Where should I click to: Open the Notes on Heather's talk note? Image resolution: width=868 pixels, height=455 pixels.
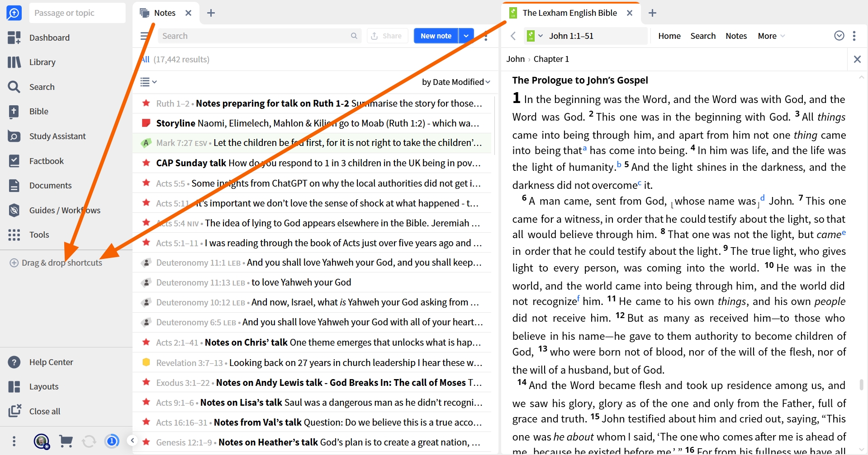point(312,442)
